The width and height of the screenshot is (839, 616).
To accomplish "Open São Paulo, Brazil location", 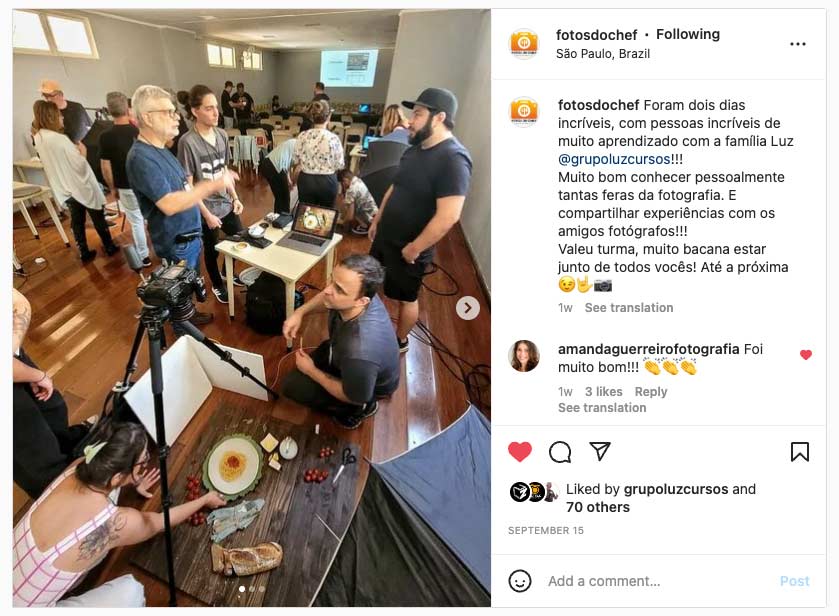I will [x=602, y=54].
